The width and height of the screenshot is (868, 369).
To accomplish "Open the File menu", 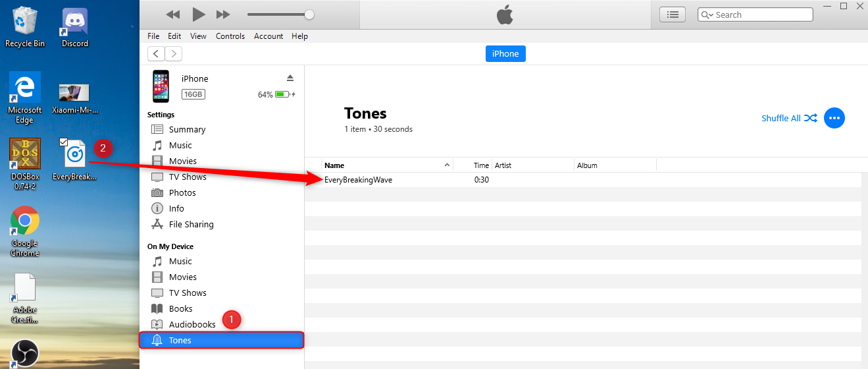I will (x=153, y=36).
